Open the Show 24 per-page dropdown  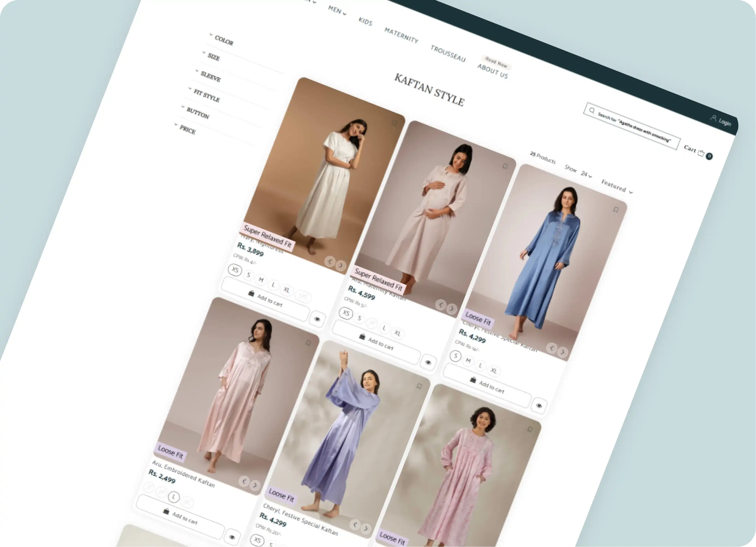586,175
